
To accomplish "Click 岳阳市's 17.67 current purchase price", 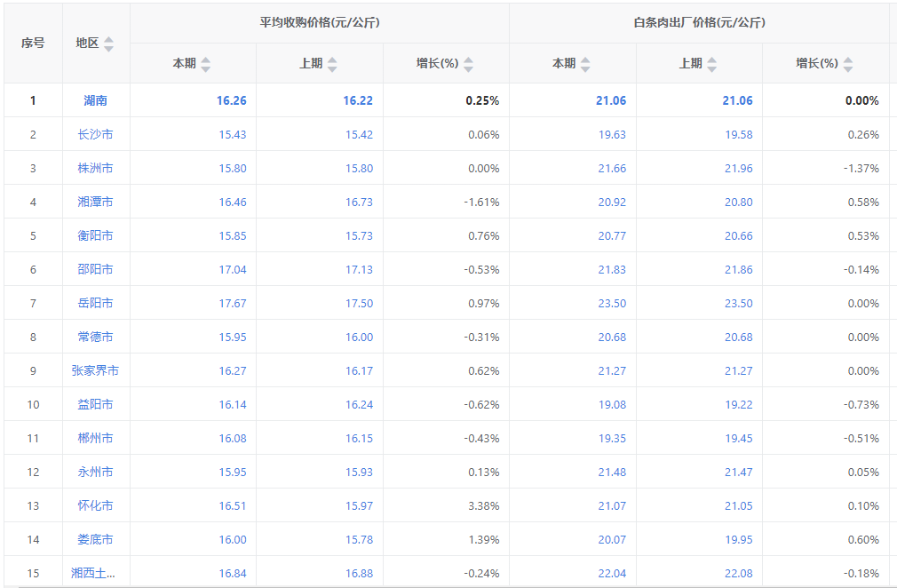I will coord(232,303).
